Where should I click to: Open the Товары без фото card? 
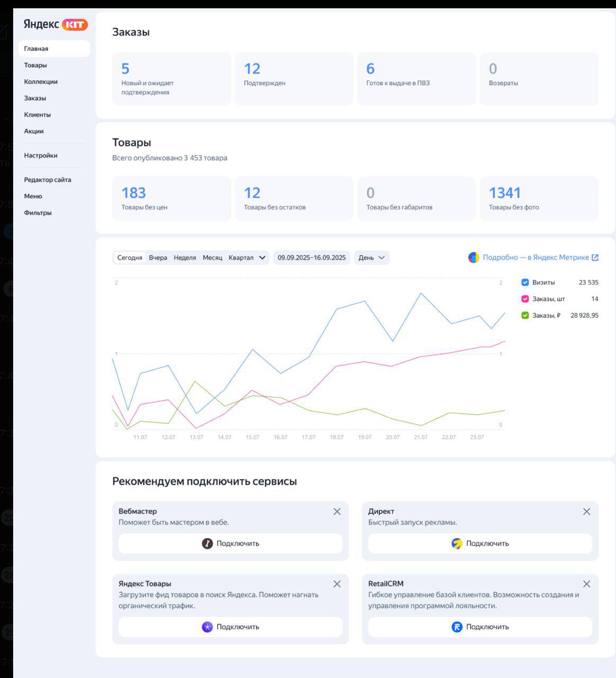coord(539,199)
